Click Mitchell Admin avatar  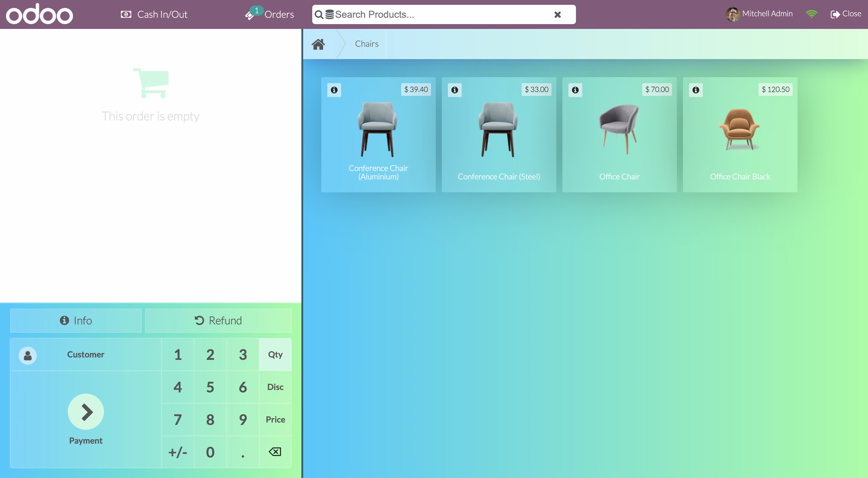(733, 14)
